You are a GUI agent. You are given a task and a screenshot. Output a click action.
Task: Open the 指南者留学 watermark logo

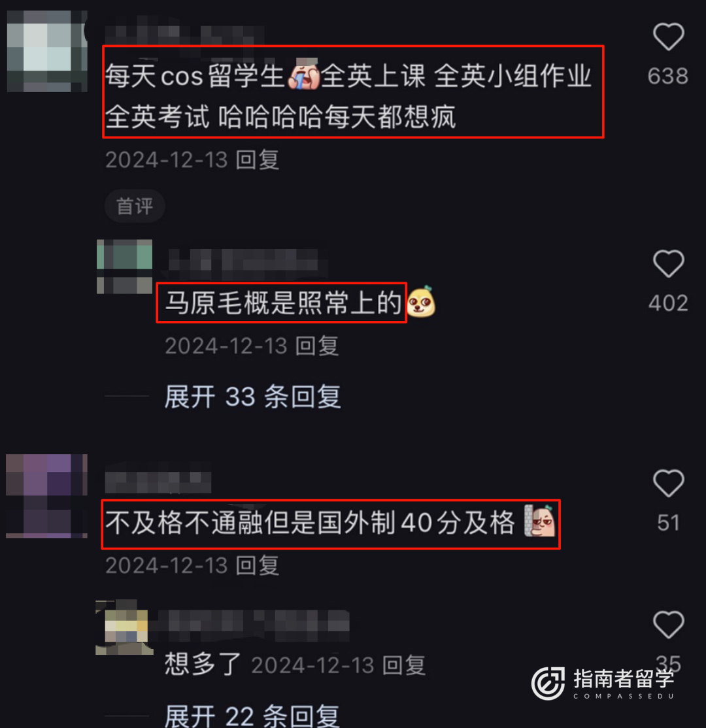[603, 683]
